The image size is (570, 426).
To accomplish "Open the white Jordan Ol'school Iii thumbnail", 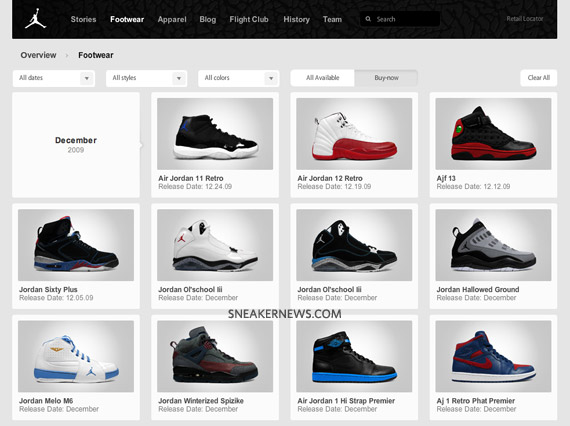I will tap(215, 245).
